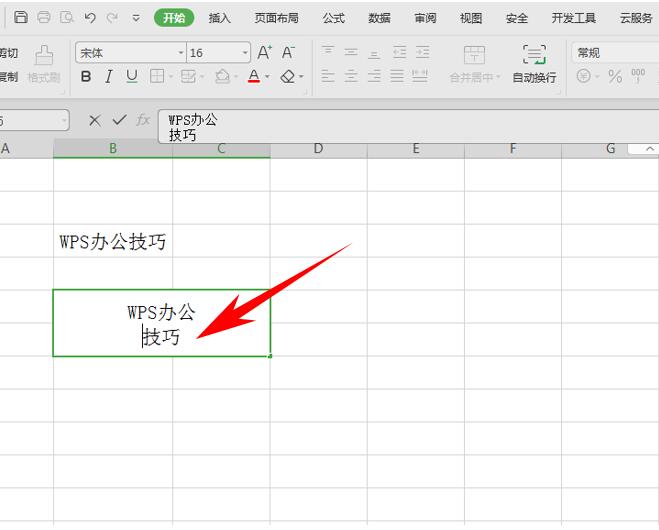Open the 安全 tab
The width and height of the screenshot is (659, 530).
tap(517, 18)
